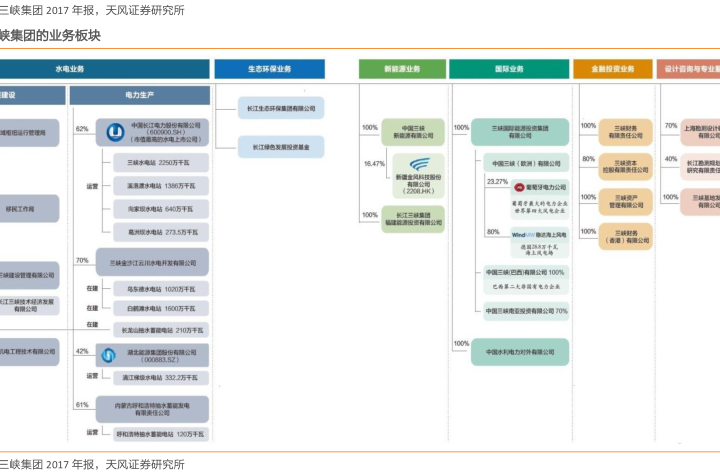Click the WindMW logo
This screenshot has width=720, height=475.
tap(524, 234)
